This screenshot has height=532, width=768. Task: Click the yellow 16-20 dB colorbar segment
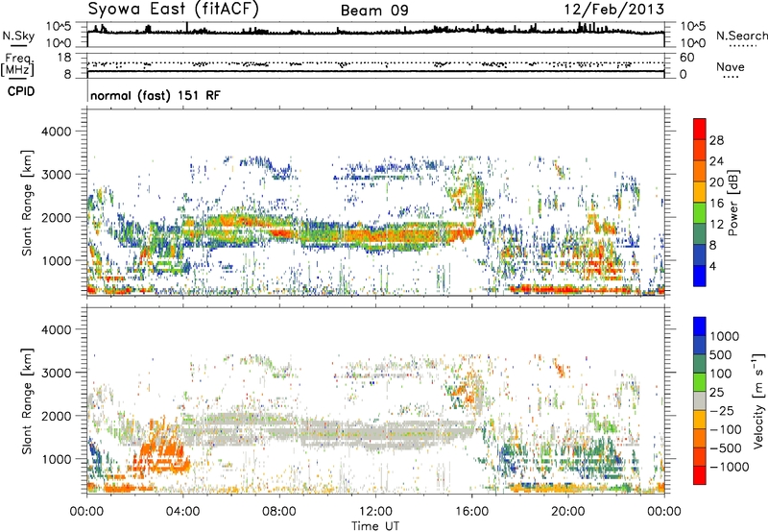coord(700,192)
